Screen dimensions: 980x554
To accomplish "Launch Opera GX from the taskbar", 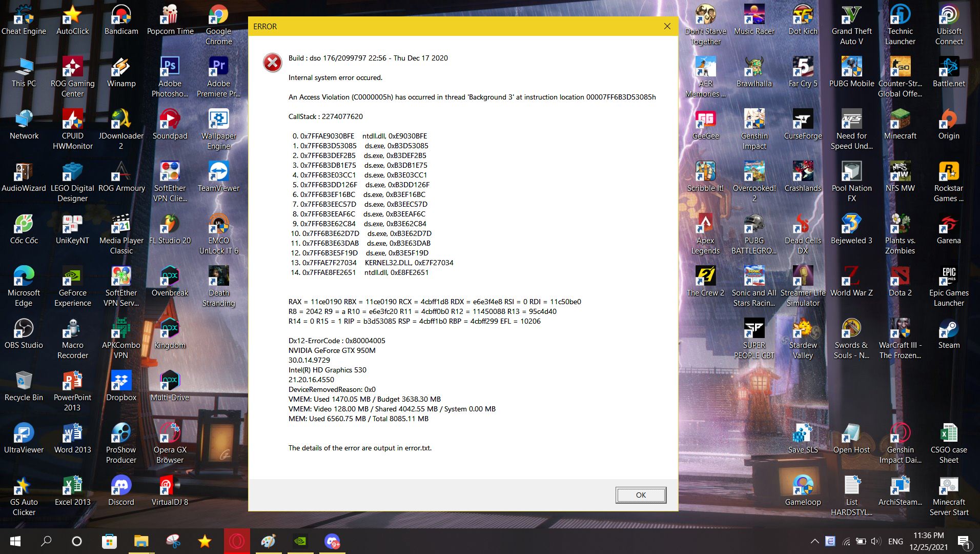I will (237, 541).
